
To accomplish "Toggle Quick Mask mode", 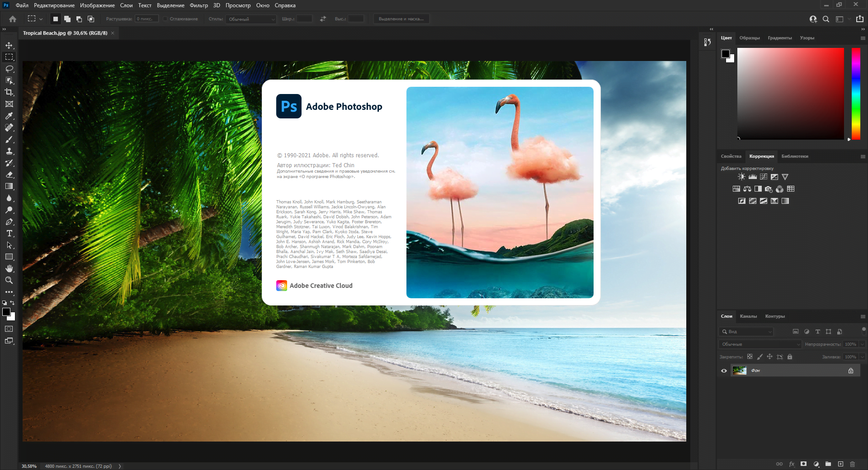I will (x=9, y=329).
